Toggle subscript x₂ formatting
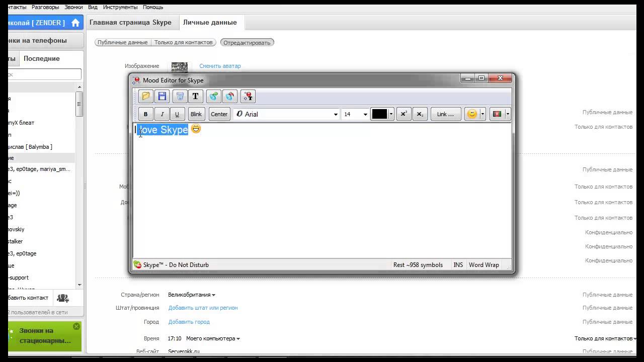The image size is (644, 362). tap(420, 114)
